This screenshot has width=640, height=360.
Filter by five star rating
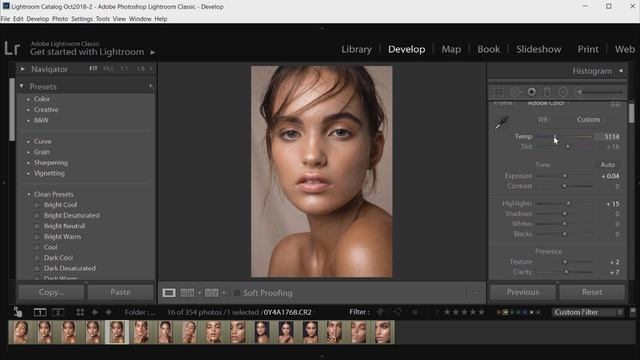tap(482, 312)
